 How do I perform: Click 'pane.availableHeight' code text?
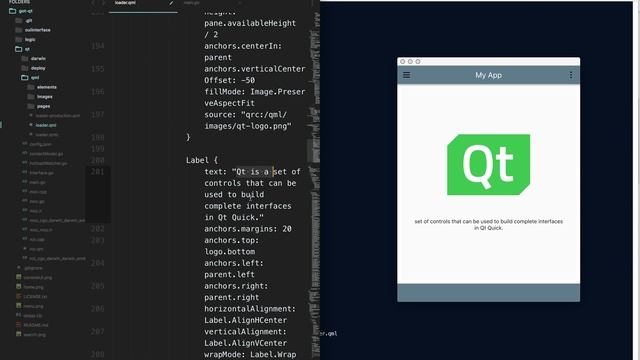click(x=250, y=23)
